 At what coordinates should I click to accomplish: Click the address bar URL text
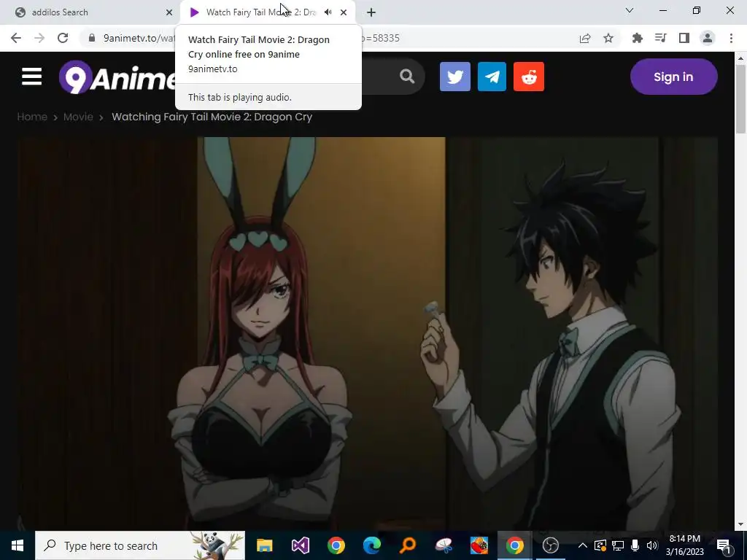coord(138,38)
